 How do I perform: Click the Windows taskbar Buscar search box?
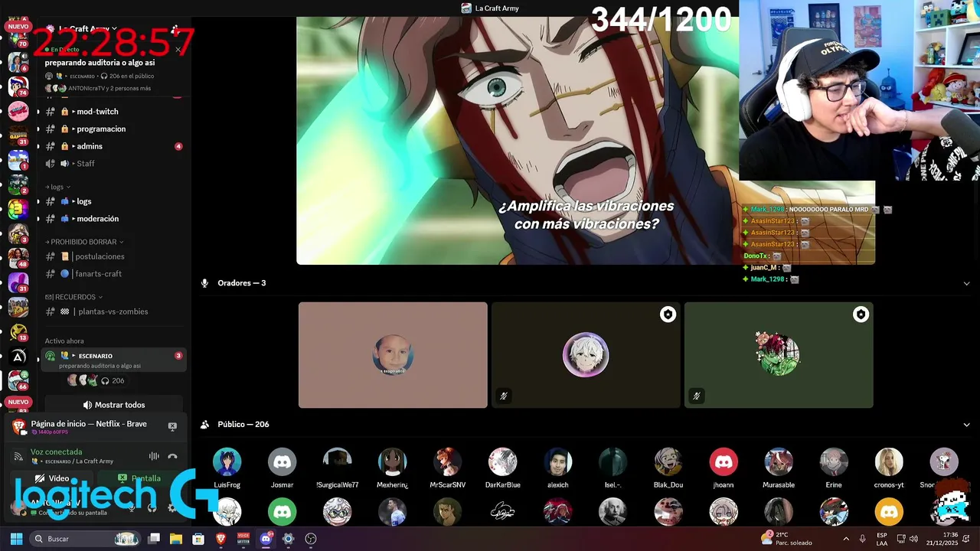(86, 539)
